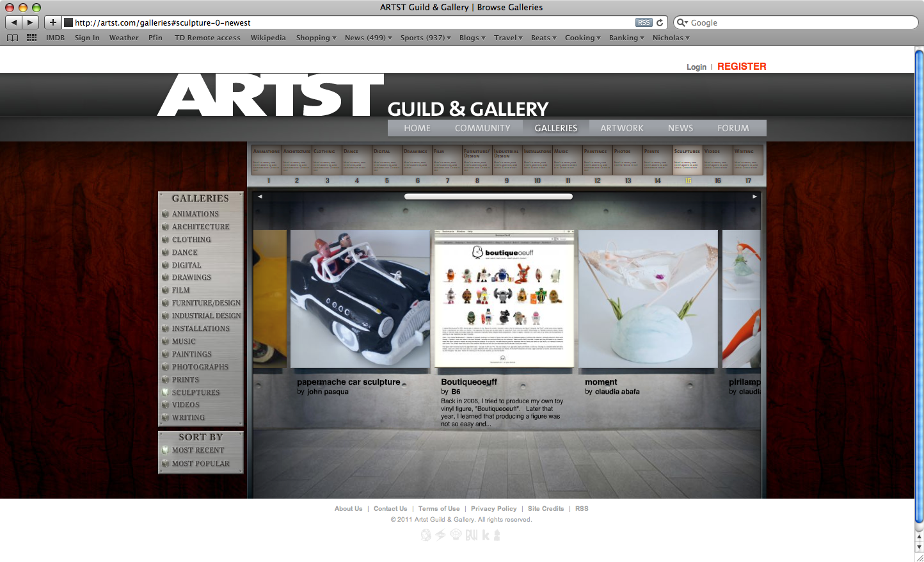Choose Paintings in the Galleries list
Viewport: 924px width, 562px height.
(191, 354)
